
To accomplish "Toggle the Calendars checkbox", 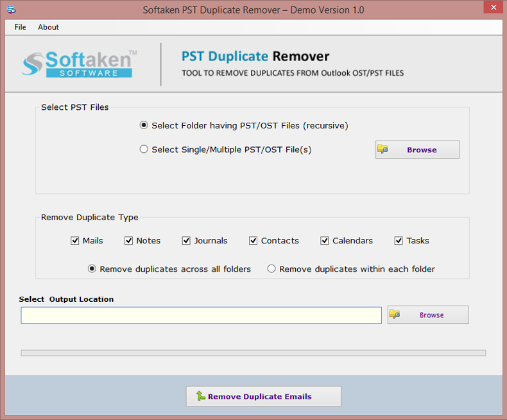I will click(325, 241).
